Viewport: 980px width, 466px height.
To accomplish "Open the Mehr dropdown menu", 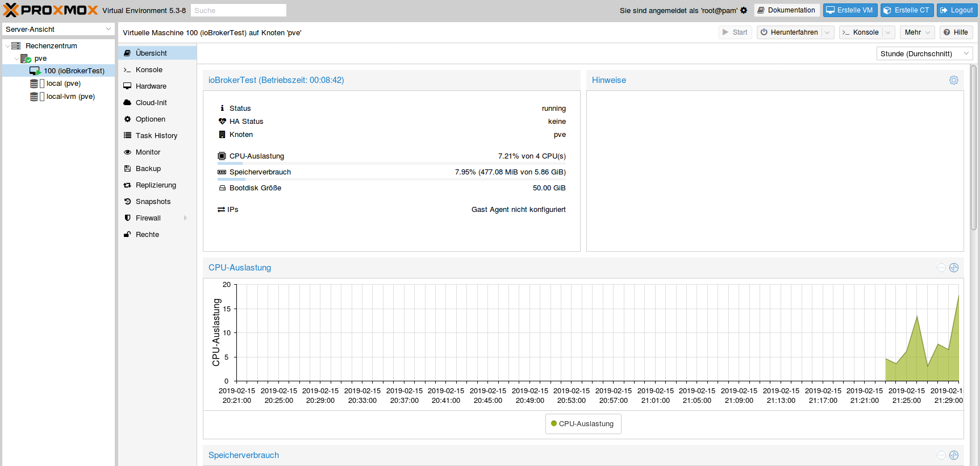I will (x=918, y=32).
